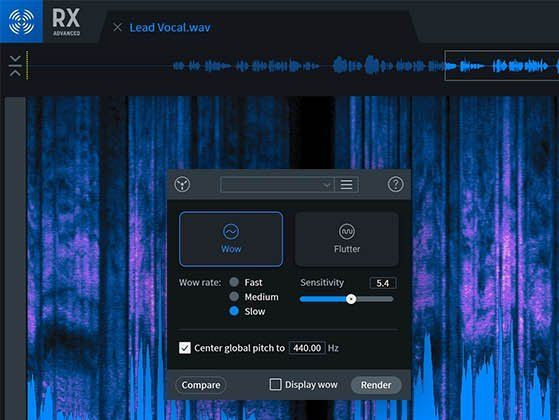The height and width of the screenshot is (420, 559).
Task: Click the yellow playhead marker in overview
Action: point(27,66)
